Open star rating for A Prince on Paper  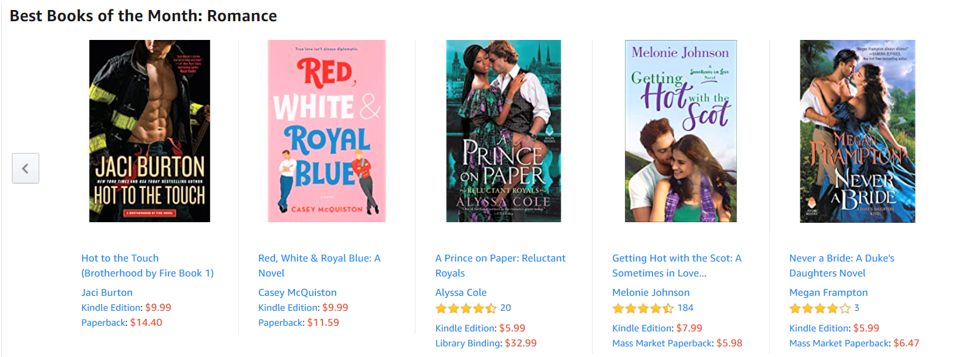coord(466,308)
